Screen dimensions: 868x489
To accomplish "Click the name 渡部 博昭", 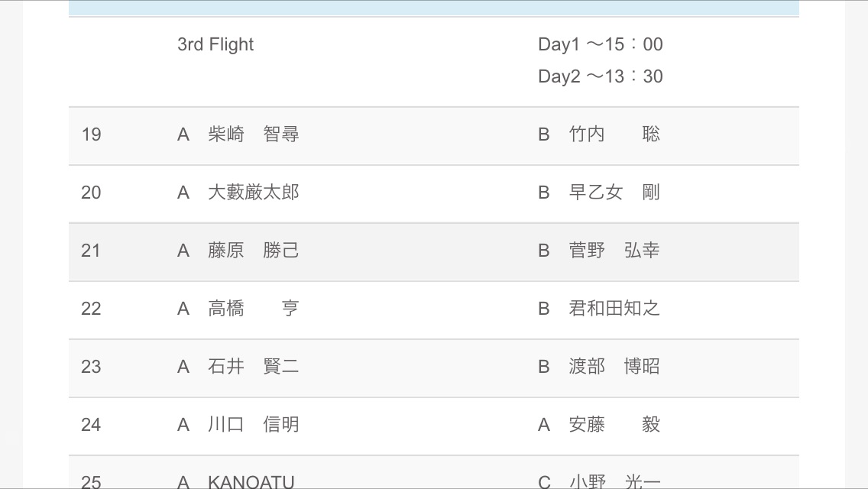I will tap(614, 367).
